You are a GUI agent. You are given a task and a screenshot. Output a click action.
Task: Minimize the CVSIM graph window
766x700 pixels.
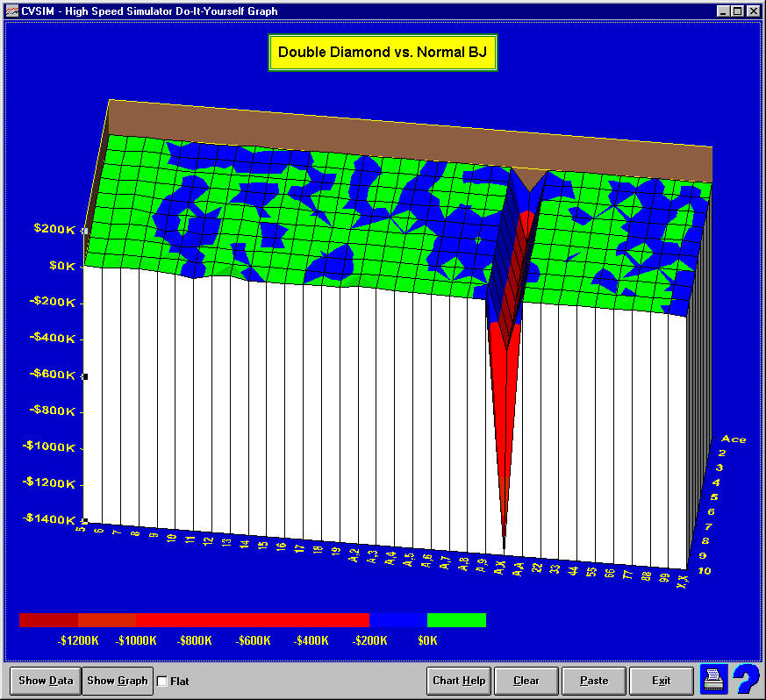[723, 11]
